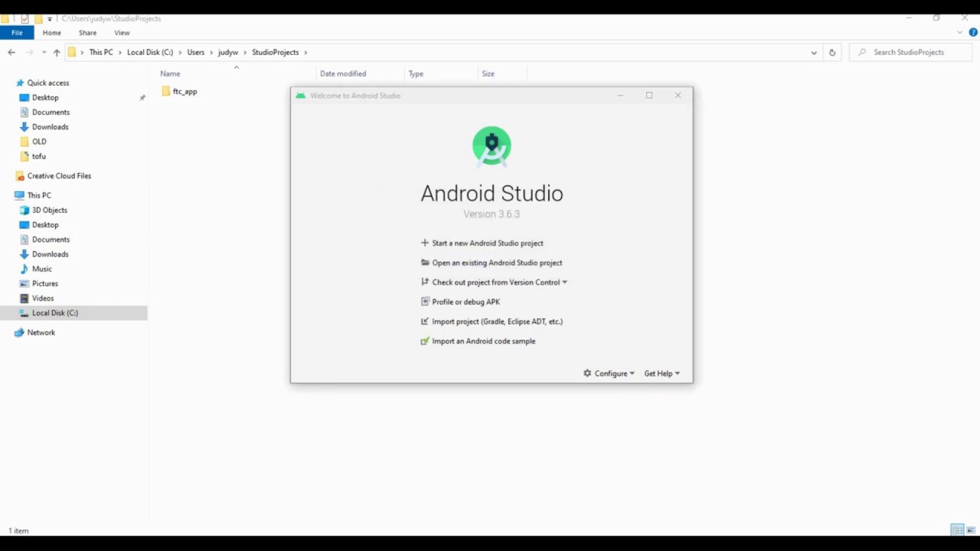
Task: Switch to details view in the status bar
Action: click(957, 530)
